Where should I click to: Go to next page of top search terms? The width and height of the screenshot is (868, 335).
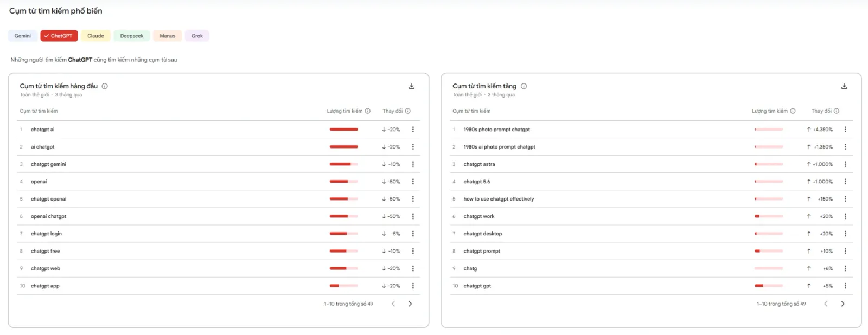[410, 304]
